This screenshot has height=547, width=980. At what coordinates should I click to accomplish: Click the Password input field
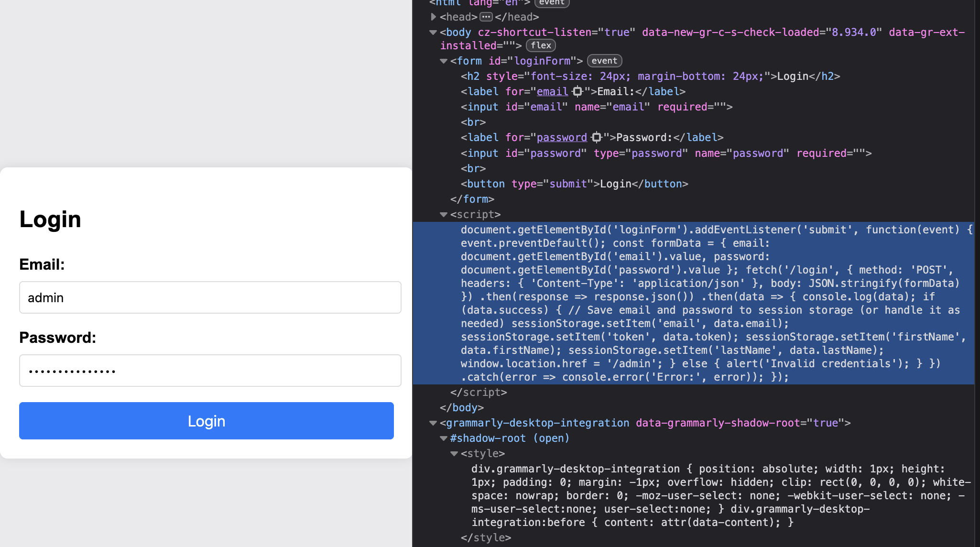point(210,371)
